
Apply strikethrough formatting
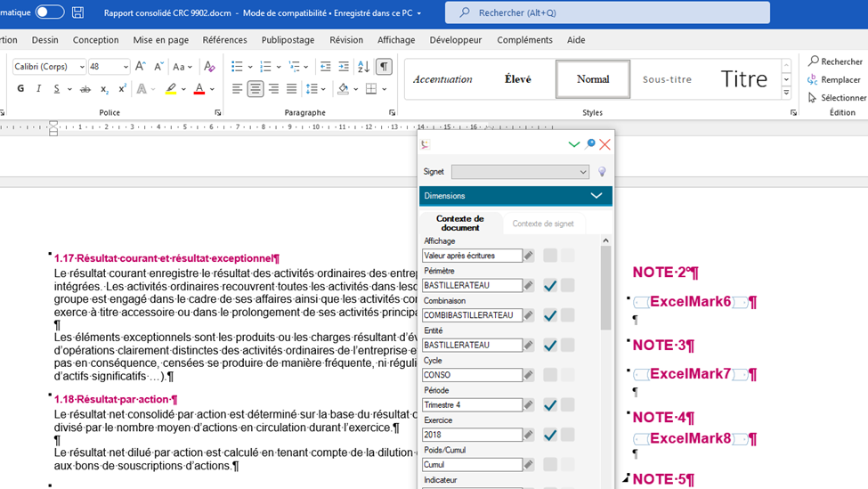click(x=85, y=88)
